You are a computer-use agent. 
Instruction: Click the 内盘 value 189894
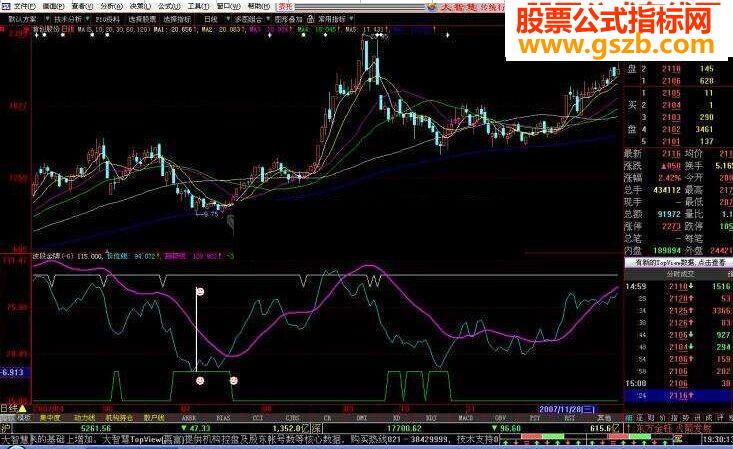coord(667,251)
